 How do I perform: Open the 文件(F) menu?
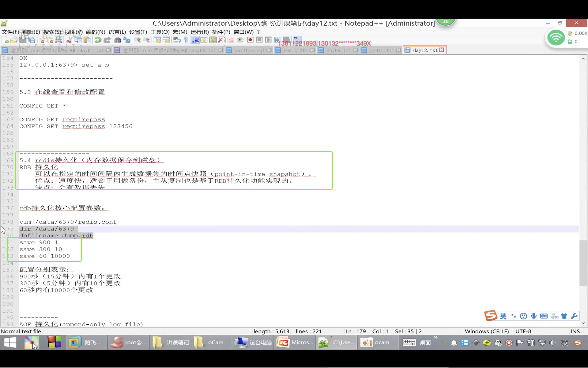(x=10, y=32)
